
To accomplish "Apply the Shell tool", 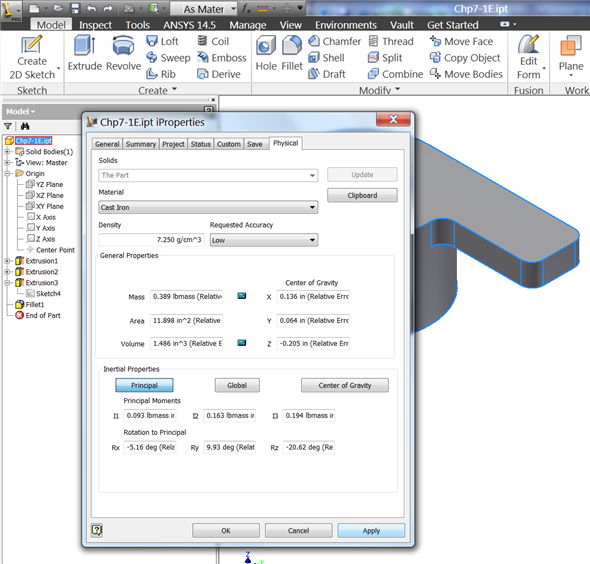I will coord(326,58).
